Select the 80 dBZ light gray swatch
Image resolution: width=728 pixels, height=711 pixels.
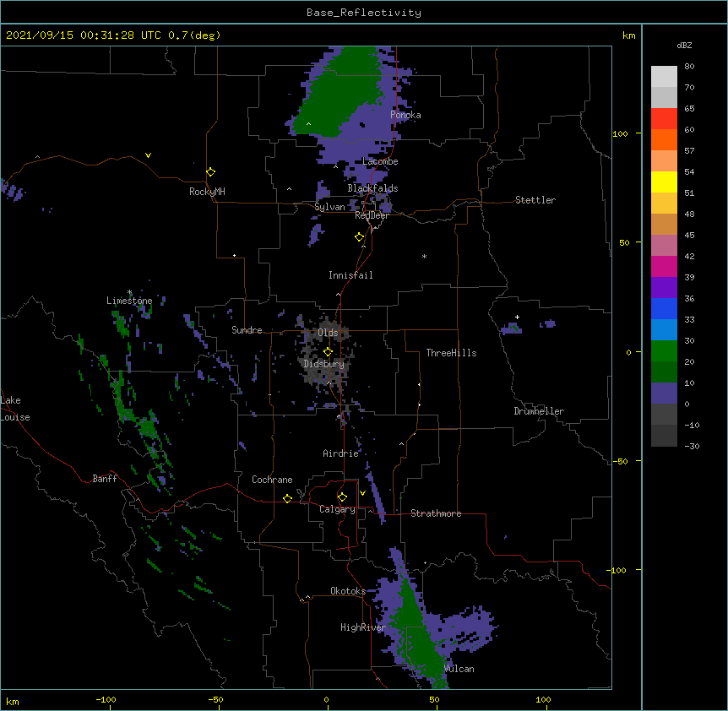pyautogui.click(x=664, y=77)
